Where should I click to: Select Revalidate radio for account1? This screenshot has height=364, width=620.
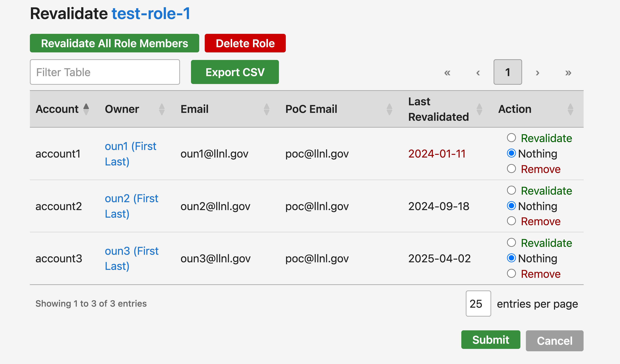click(x=511, y=138)
